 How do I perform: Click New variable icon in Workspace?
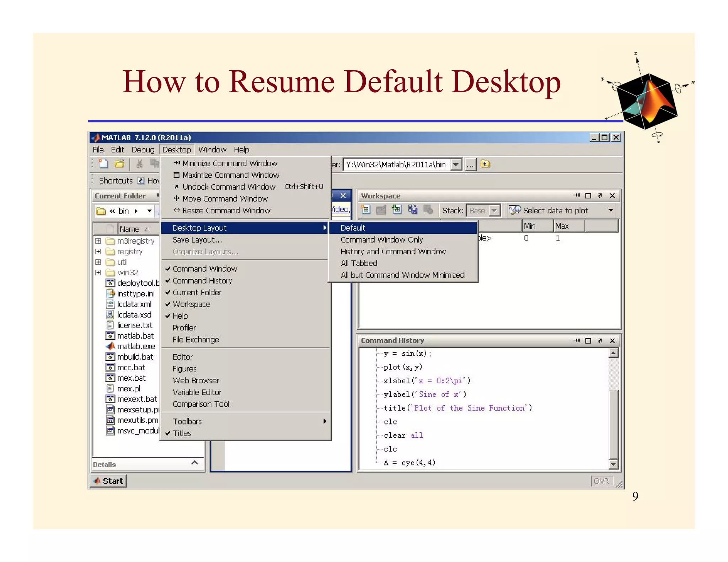click(x=366, y=210)
